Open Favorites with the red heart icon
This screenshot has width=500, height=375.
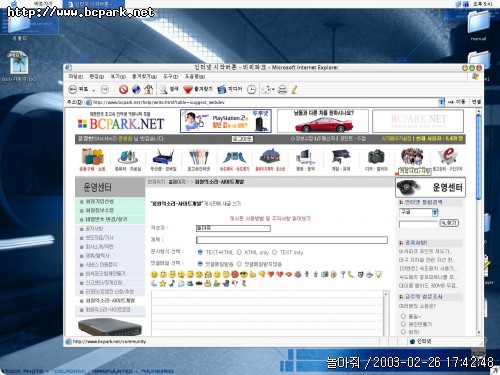pyautogui.click(x=188, y=89)
